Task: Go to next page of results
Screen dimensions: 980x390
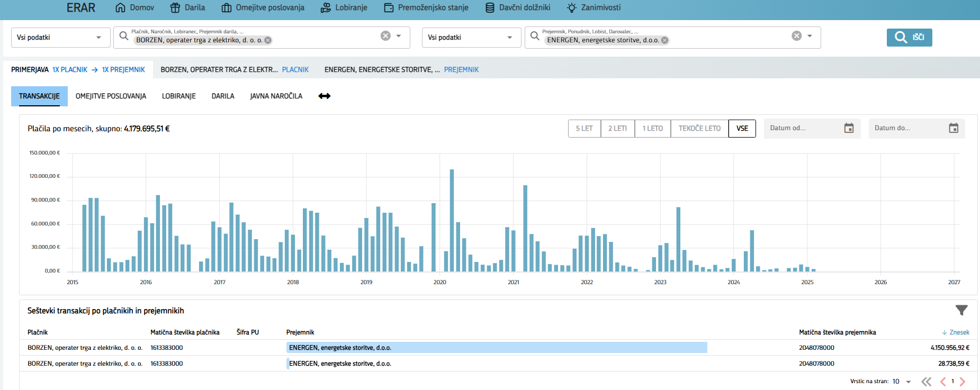Action: [x=963, y=382]
